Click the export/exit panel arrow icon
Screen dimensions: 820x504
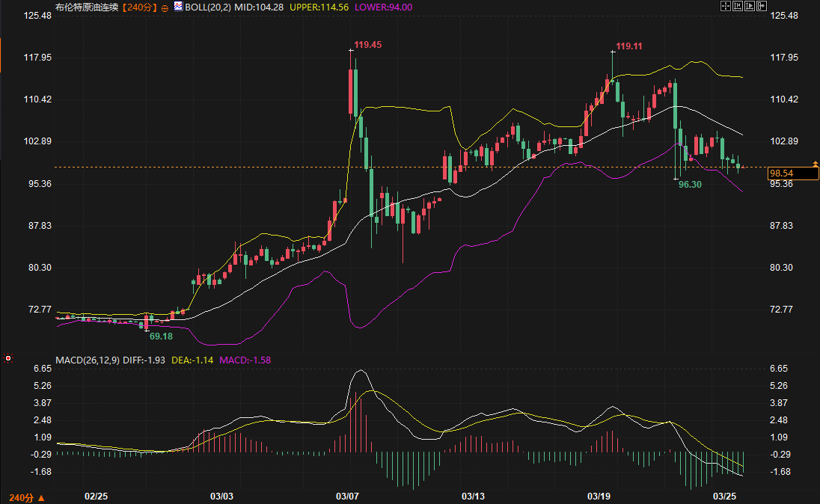coord(762,6)
